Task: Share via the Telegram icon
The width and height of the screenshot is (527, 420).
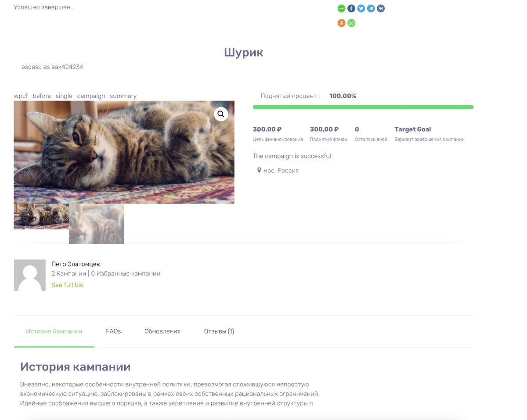Action: point(371,8)
